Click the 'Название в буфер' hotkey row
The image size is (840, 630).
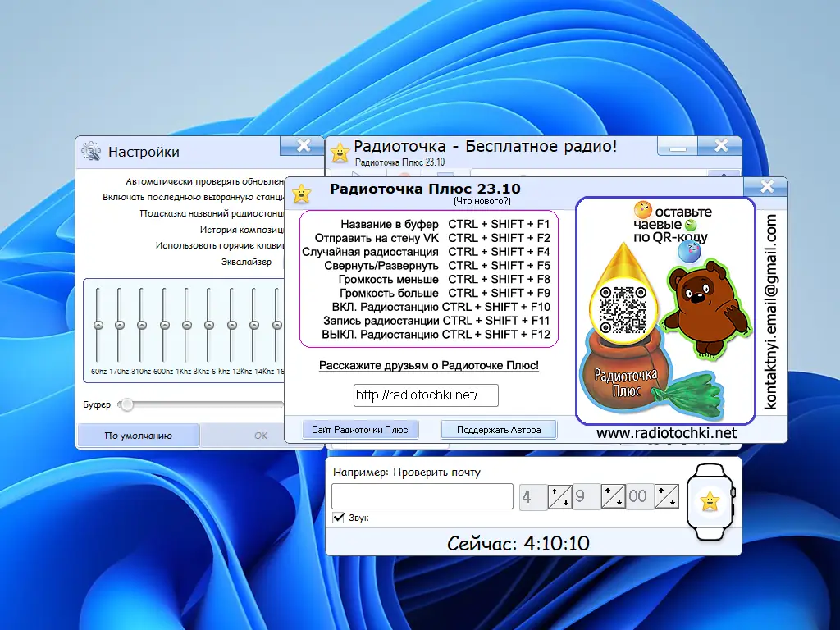coord(445,224)
